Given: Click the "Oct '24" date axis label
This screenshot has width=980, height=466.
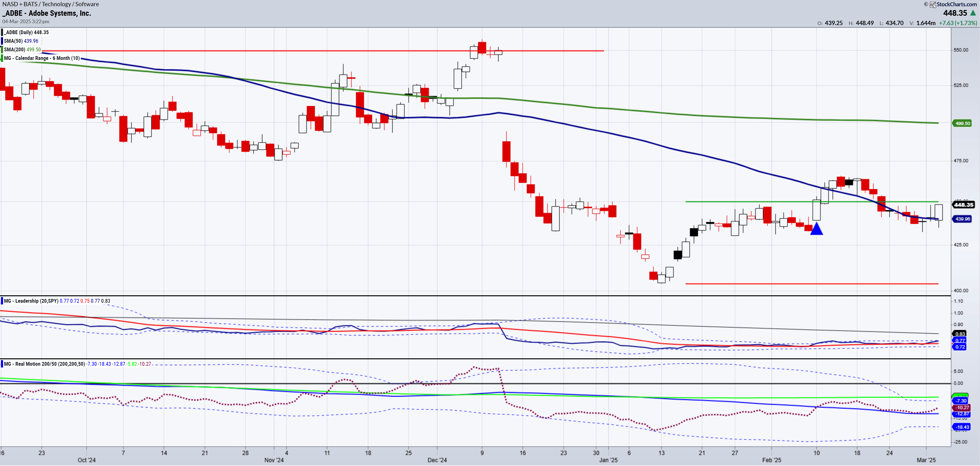Looking at the screenshot, I should [x=87, y=460].
